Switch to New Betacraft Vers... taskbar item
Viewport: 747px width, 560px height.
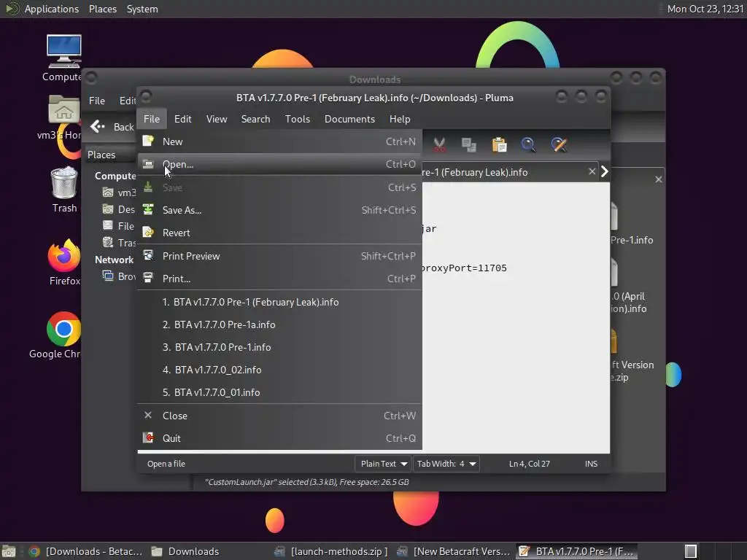click(454, 551)
